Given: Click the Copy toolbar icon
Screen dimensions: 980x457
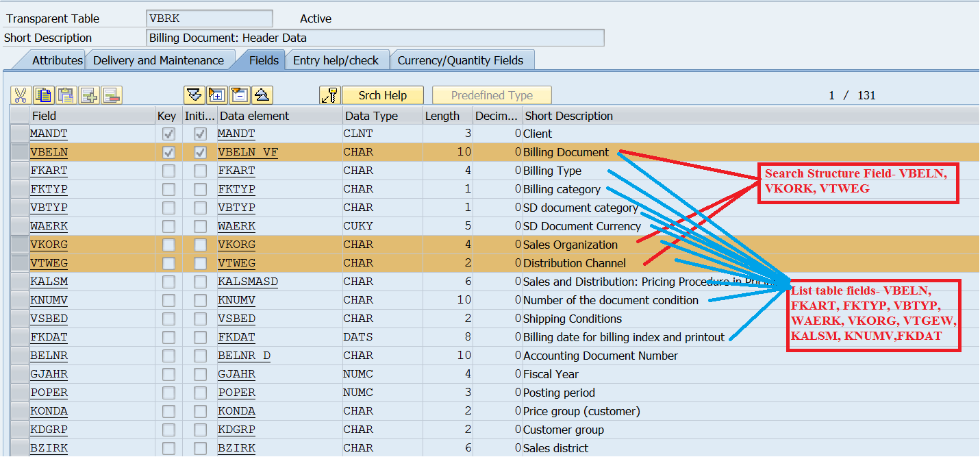Looking at the screenshot, I should [x=43, y=95].
